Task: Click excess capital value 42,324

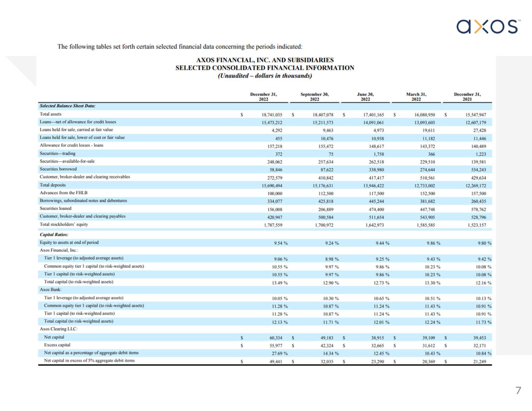Action: click(x=327, y=346)
